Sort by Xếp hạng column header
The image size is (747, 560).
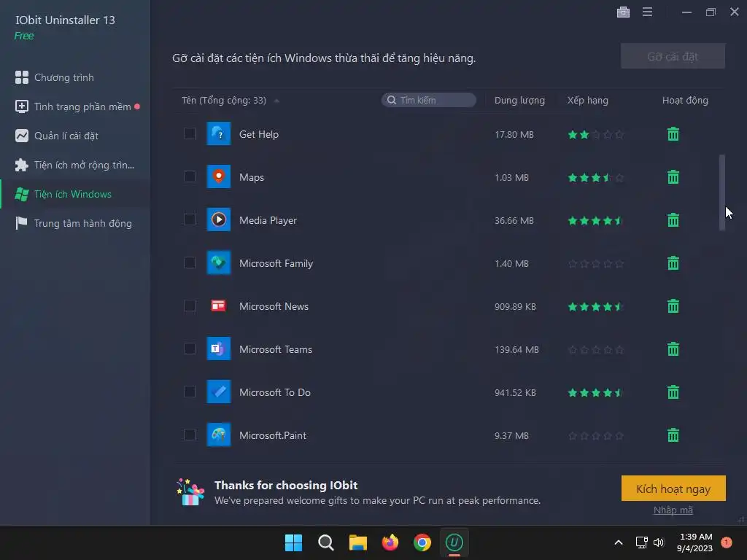click(587, 101)
